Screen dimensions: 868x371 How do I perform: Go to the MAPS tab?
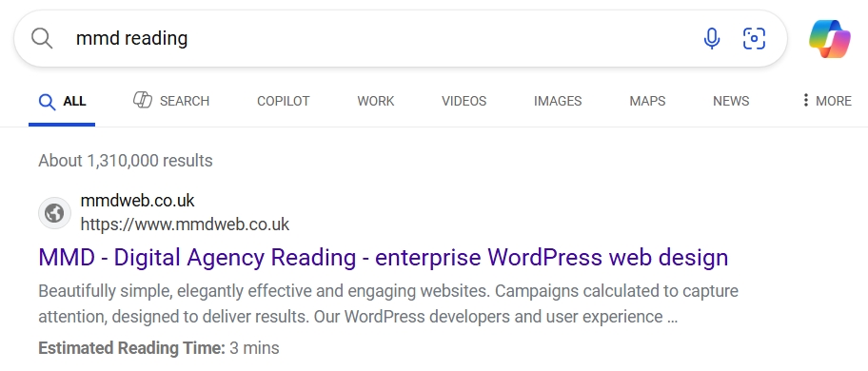647,101
